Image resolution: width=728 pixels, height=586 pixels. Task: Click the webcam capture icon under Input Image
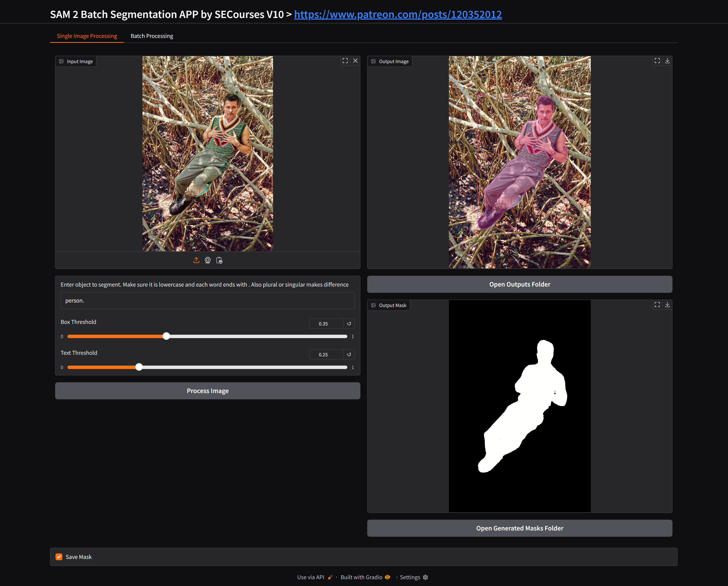pyautogui.click(x=208, y=260)
